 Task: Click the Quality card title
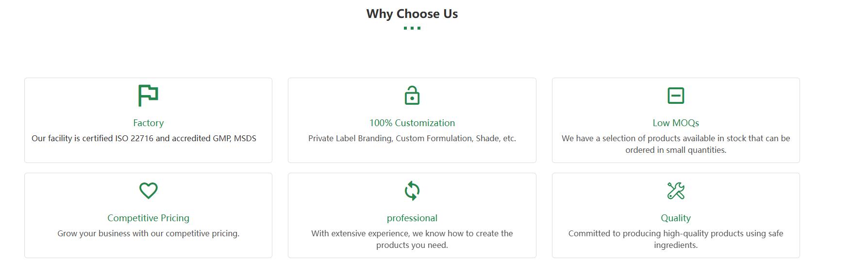tap(675, 218)
